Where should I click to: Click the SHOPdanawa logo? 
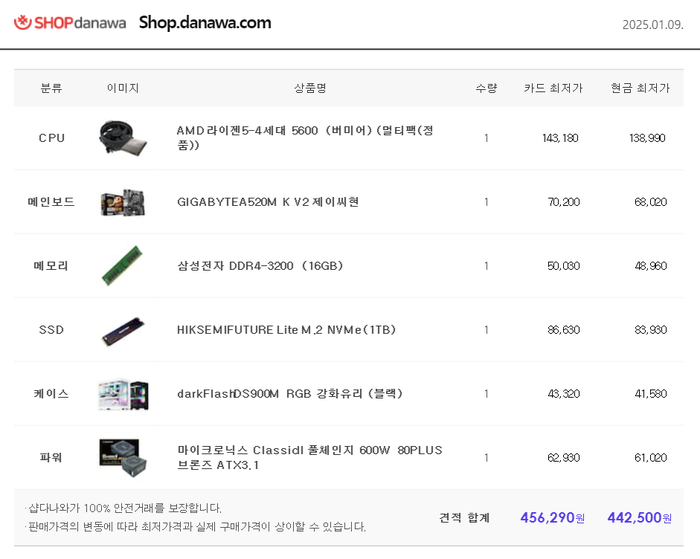[70, 22]
